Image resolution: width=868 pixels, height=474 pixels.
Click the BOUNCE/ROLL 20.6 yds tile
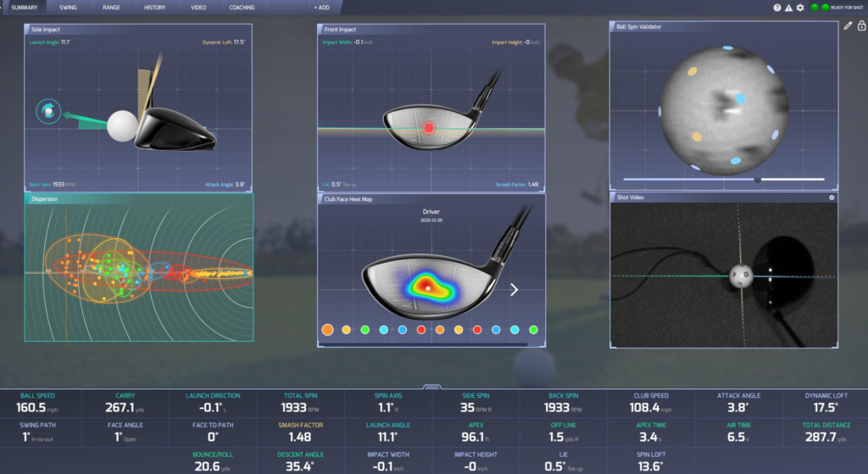coord(213,462)
